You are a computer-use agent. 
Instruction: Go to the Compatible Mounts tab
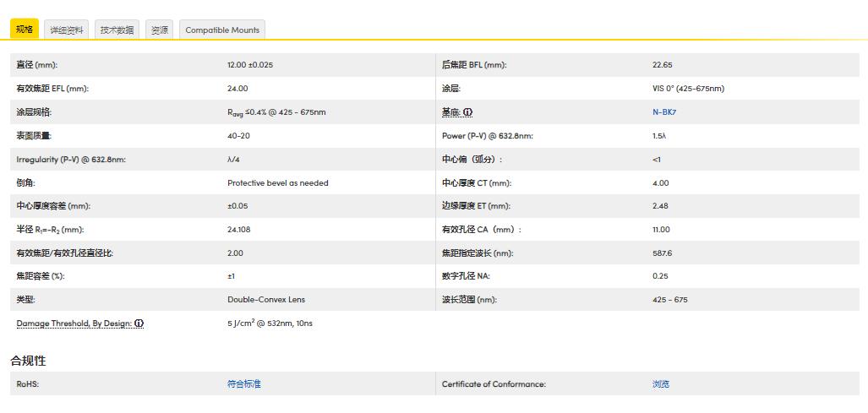tap(223, 30)
